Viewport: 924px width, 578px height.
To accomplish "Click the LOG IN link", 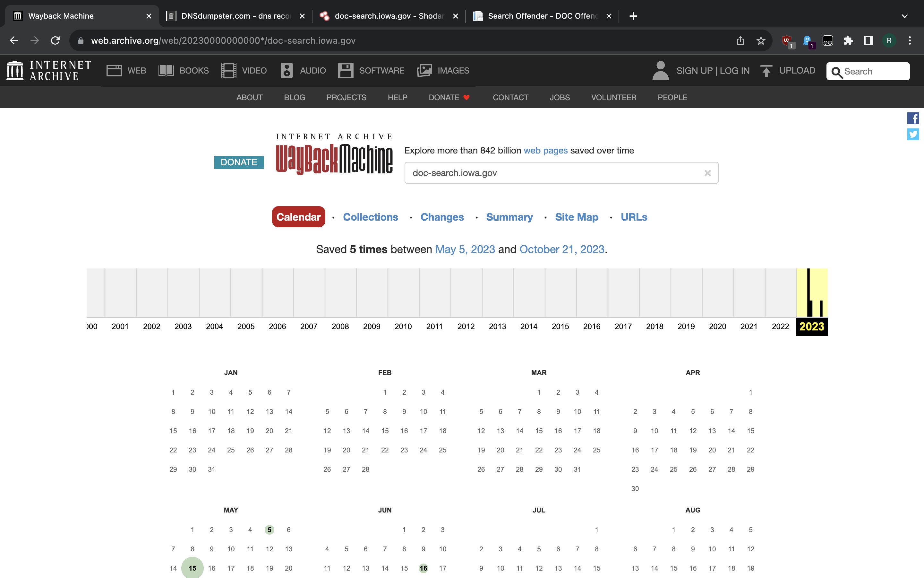I will pos(735,71).
